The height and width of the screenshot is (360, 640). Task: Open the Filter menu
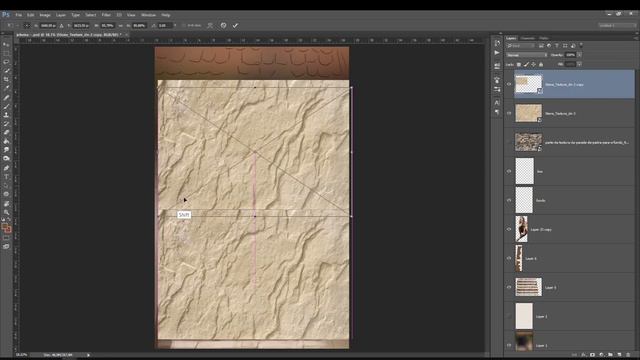[x=106, y=15]
